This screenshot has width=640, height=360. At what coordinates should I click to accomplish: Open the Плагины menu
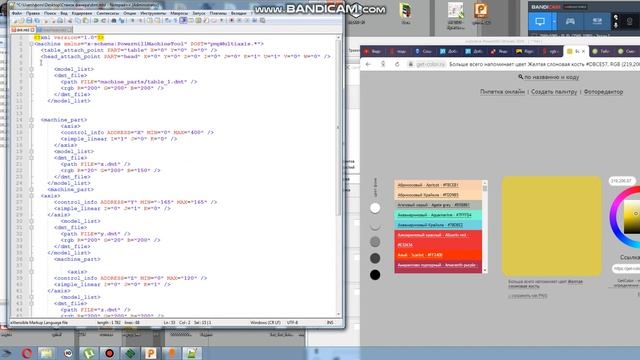218,13
